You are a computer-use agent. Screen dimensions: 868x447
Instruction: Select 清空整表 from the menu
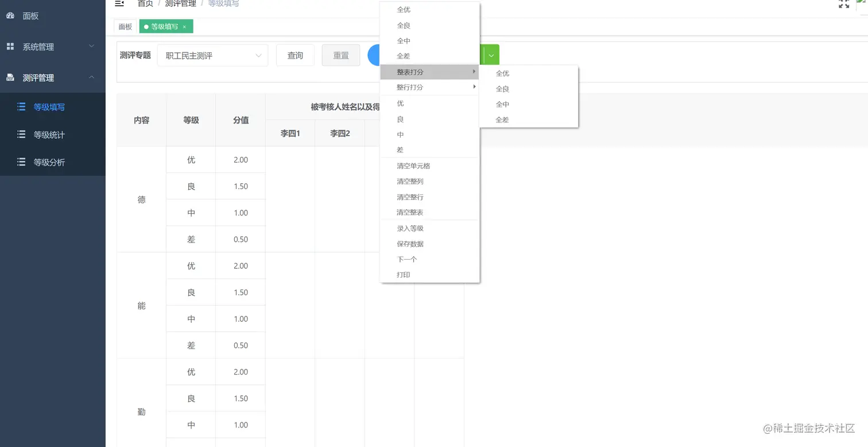(410, 212)
